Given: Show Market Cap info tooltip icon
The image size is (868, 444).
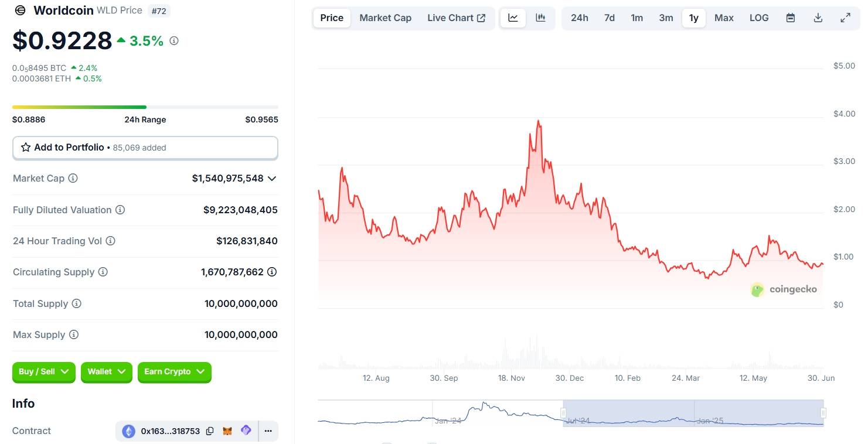Looking at the screenshot, I should [x=73, y=178].
